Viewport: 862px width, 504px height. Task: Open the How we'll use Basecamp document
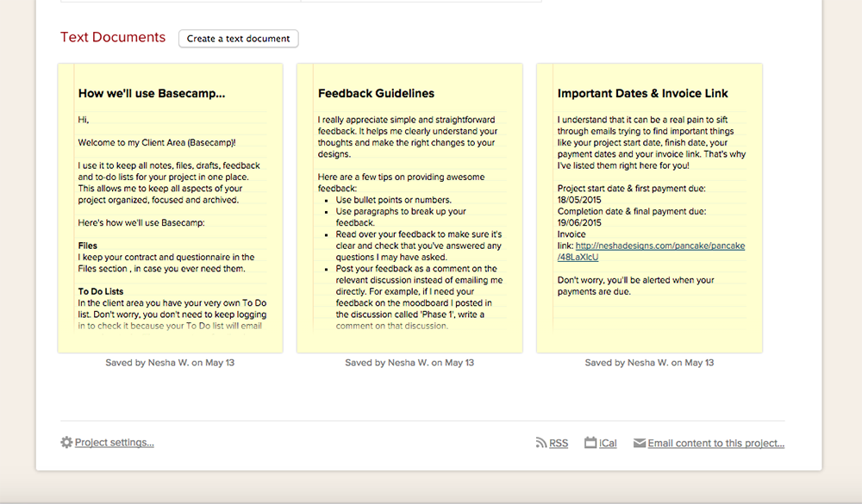pos(171,208)
